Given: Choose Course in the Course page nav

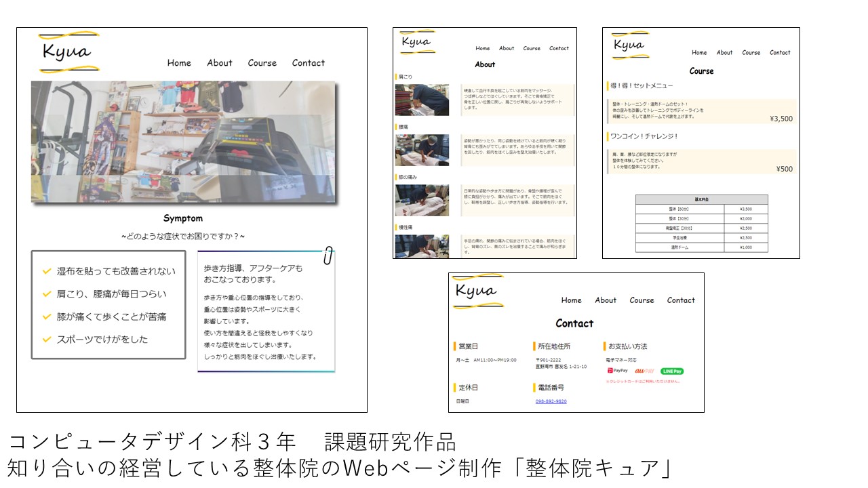Looking at the screenshot, I should tap(751, 53).
